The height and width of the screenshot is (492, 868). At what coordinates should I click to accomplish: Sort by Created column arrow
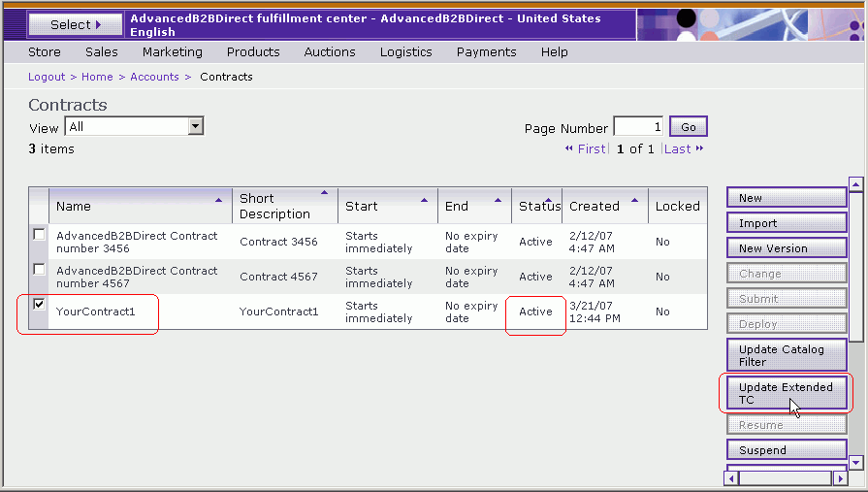pos(635,200)
